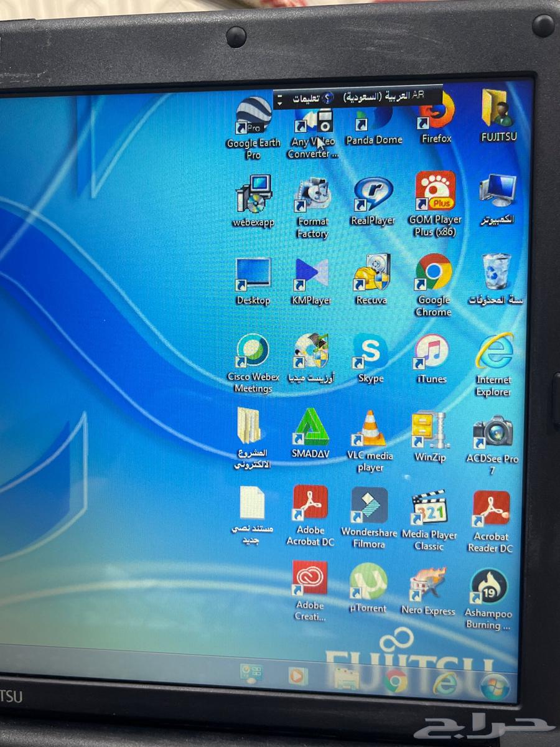The width and height of the screenshot is (560, 747).
Task: Launch Wondershare Filmora from the desktop
Action: coord(369,518)
